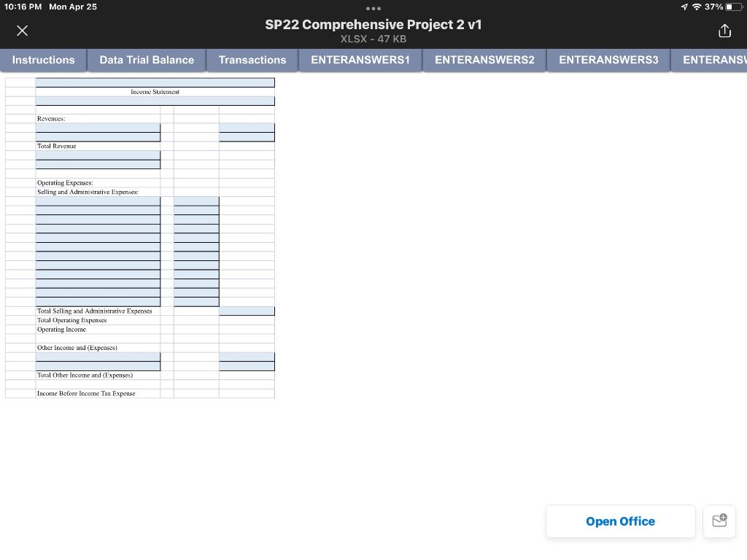Go to the ENTERANSWERS1 tab

click(x=360, y=60)
